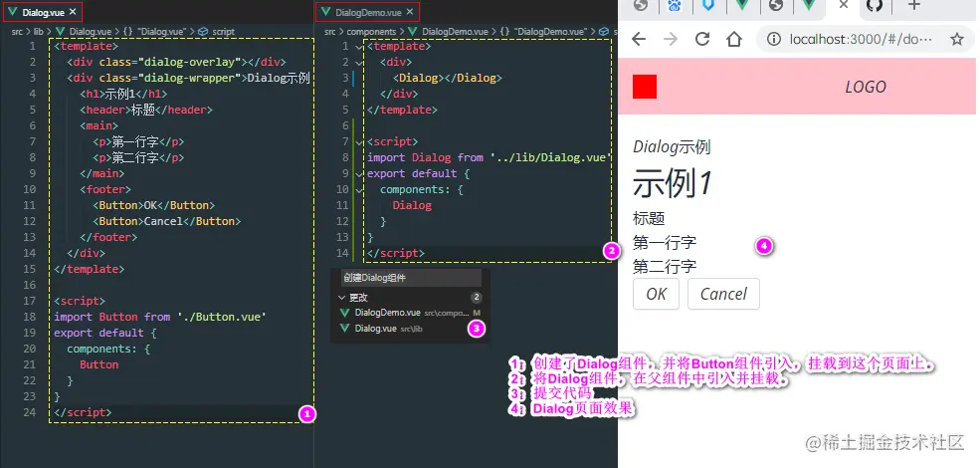Switch to the Baidu browser tab
This screenshot has width=980, height=468.
[675, 6]
